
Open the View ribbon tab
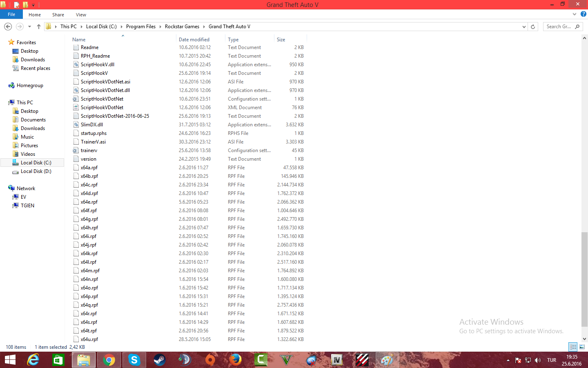(x=81, y=15)
